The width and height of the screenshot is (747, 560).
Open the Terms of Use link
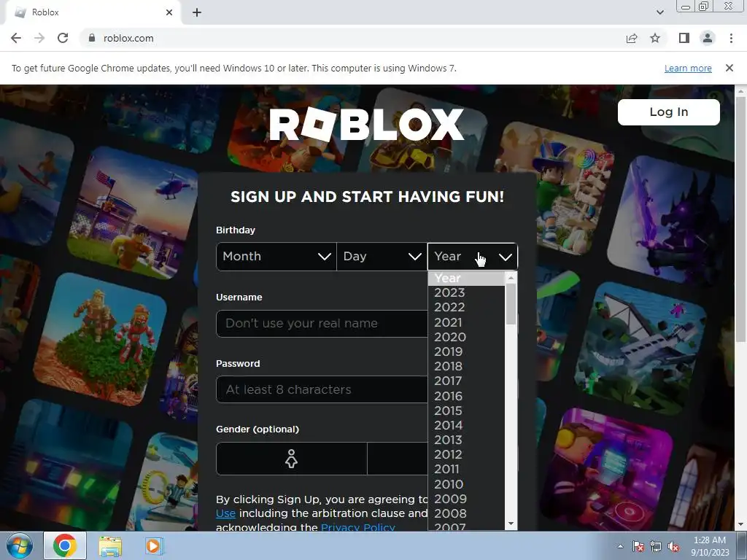pos(225,513)
